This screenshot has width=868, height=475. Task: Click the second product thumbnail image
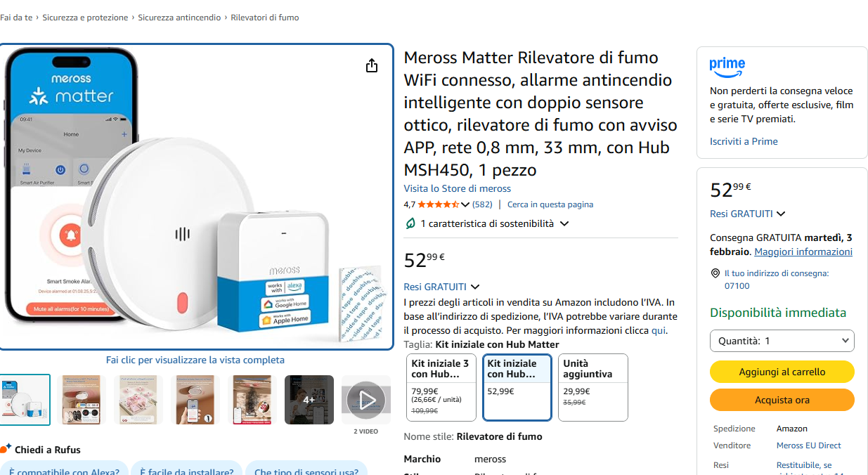click(x=82, y=400)
